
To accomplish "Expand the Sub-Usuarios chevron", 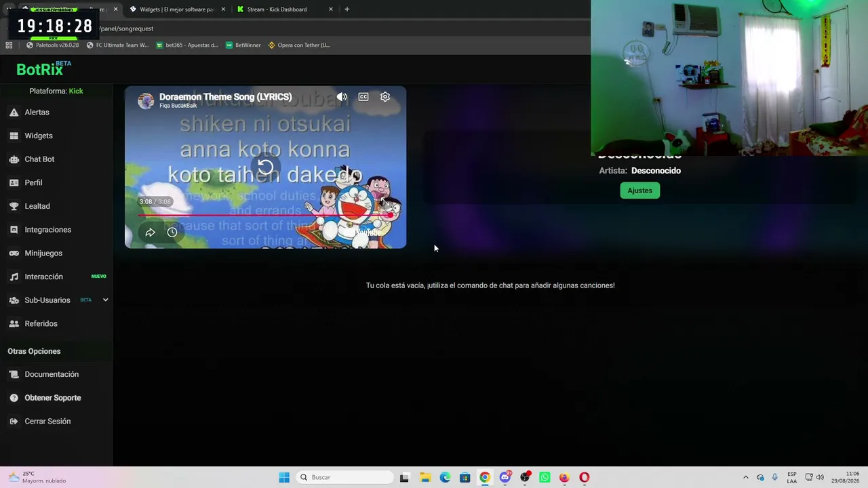I will tap(105, 300).
